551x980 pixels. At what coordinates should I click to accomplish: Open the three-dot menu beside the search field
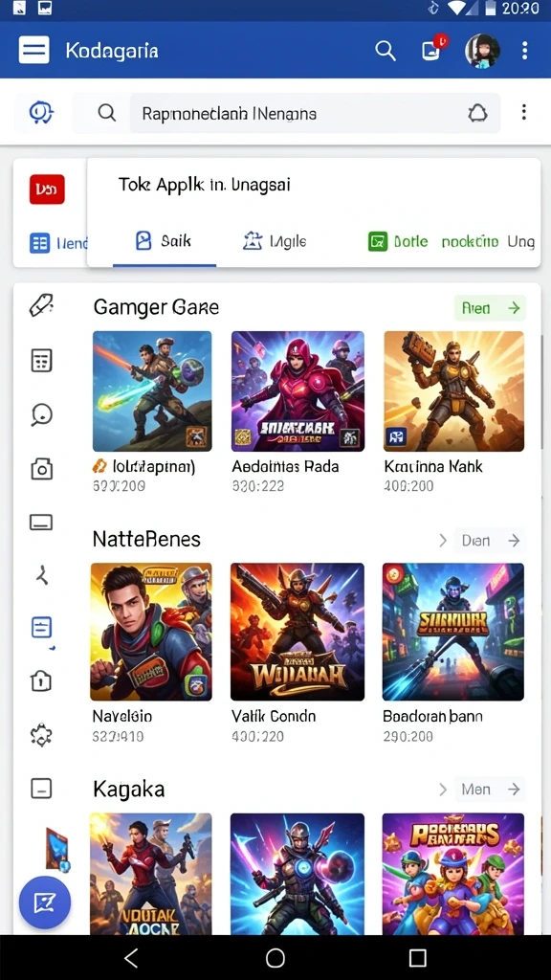tap(523, 112)
